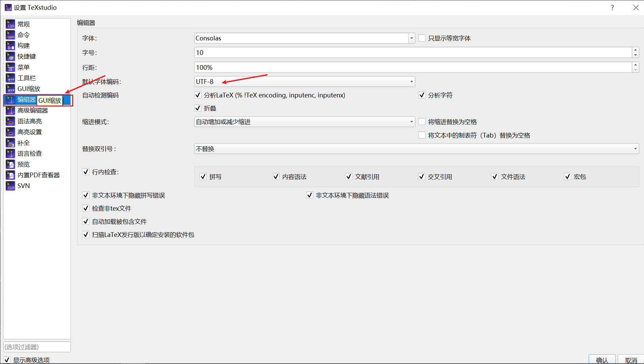Click the 高级编辑器 sidebar icon
644x364 pixels.
[x=10, y=110]
